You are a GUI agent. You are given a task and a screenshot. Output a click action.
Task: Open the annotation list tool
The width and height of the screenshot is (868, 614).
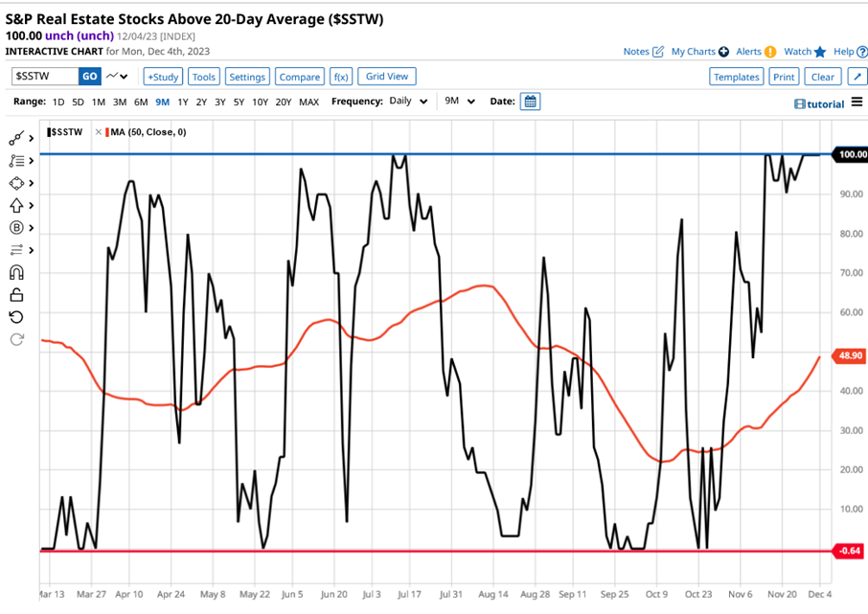pyautogui.click(x=15, y=161)
